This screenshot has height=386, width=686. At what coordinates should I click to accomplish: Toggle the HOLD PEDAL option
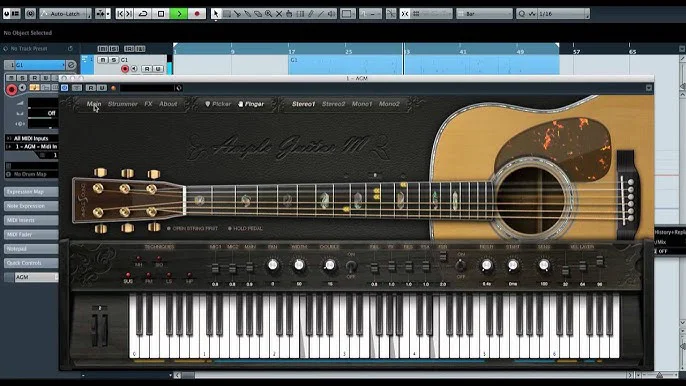pos(245,228)
